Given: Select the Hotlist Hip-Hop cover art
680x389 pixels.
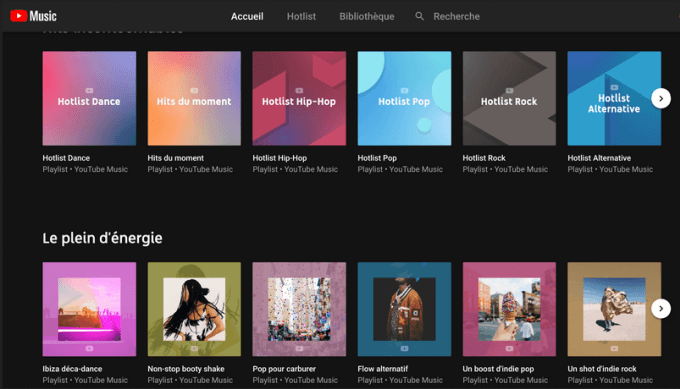Looking at the screenshot, I should 299,98.
